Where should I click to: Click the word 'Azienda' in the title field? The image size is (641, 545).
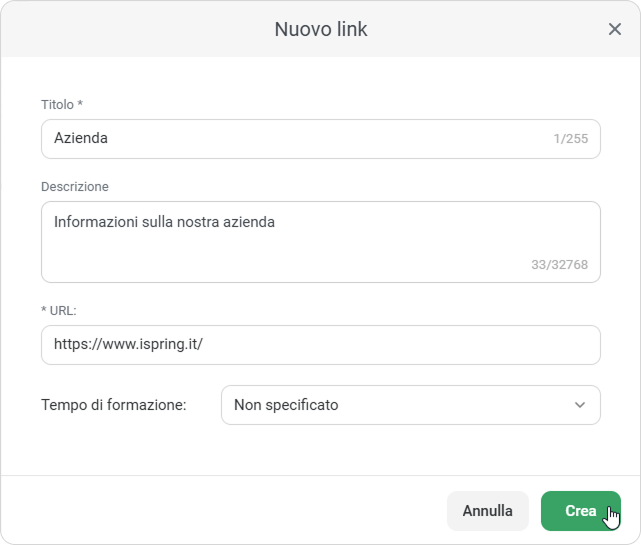click(81, 139)
